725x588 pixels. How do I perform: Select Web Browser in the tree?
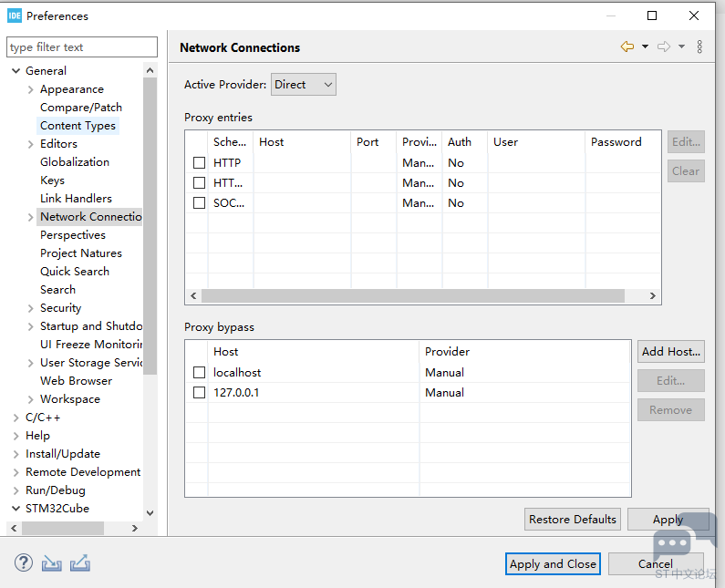pyautogui.click(x=76, y=381)
